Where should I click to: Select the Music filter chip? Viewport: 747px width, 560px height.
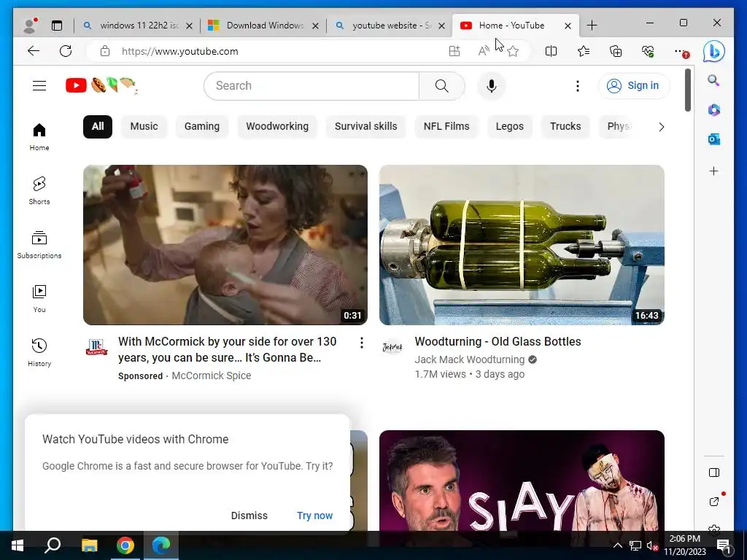coord(144,127)
